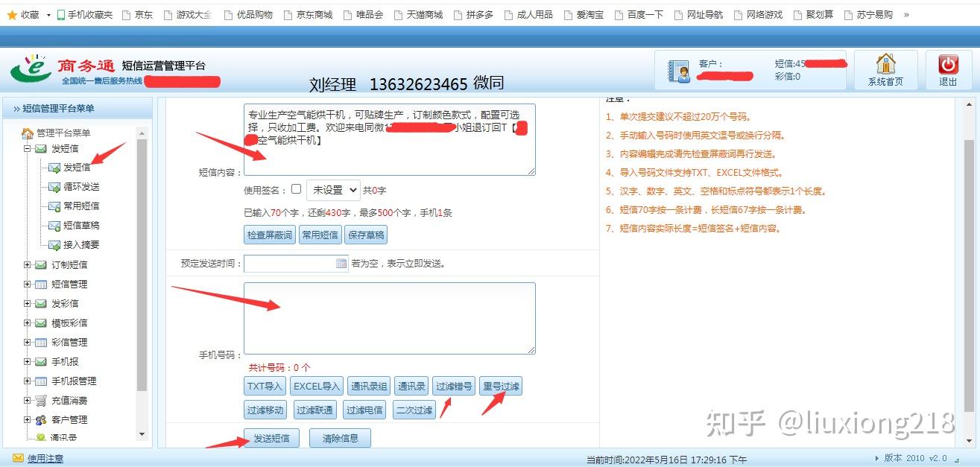
Task: Click the TXT导入 button
Action: coord(265,386)
